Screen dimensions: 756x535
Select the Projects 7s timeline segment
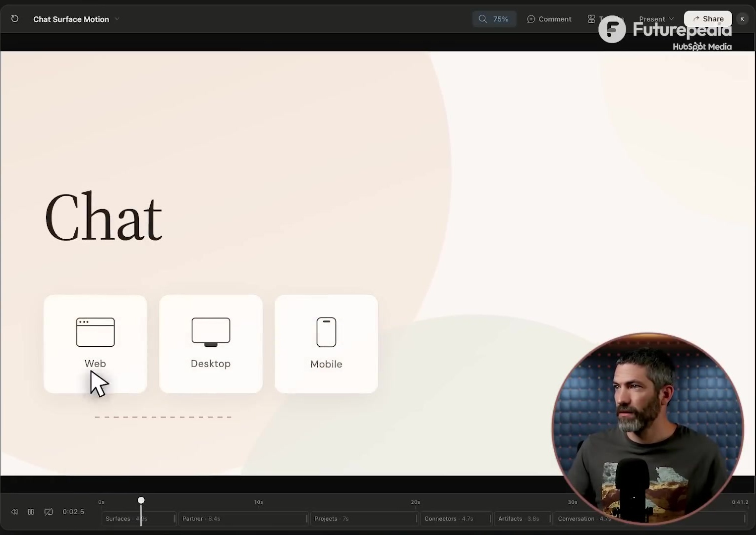[x=364, y=519]
